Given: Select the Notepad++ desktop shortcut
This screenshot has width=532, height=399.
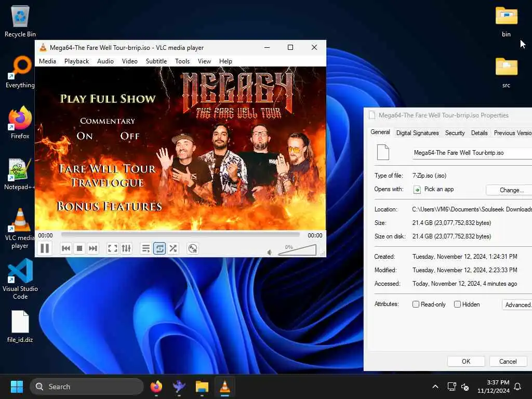Looking at the screenshot, I should pos(20,174).
